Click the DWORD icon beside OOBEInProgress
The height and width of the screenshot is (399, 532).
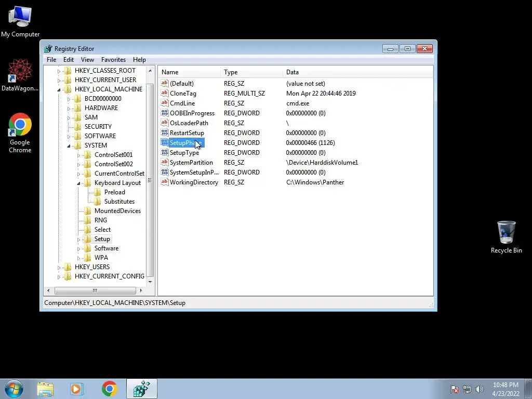[165, 113]
